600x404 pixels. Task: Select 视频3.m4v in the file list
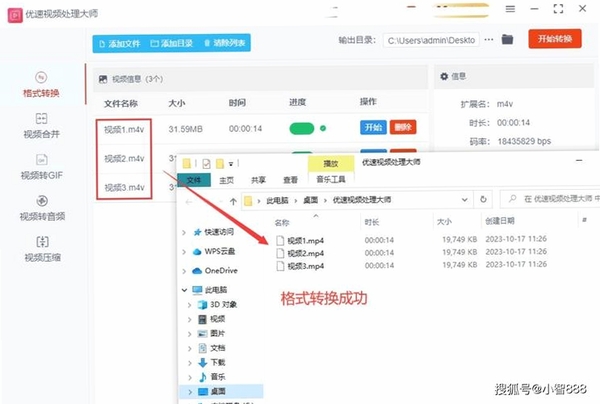(124, 187)
